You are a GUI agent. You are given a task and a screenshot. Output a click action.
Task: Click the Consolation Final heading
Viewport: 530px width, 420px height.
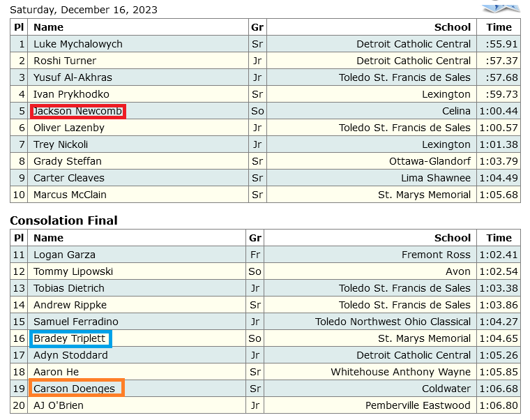coord(63,220)
